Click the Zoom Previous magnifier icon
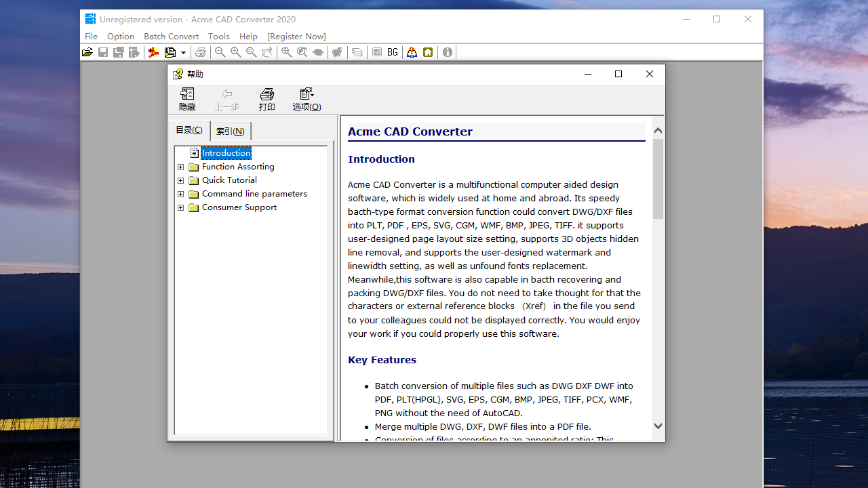The width and height of the screenshot is (868, 488). click(302, 52)
